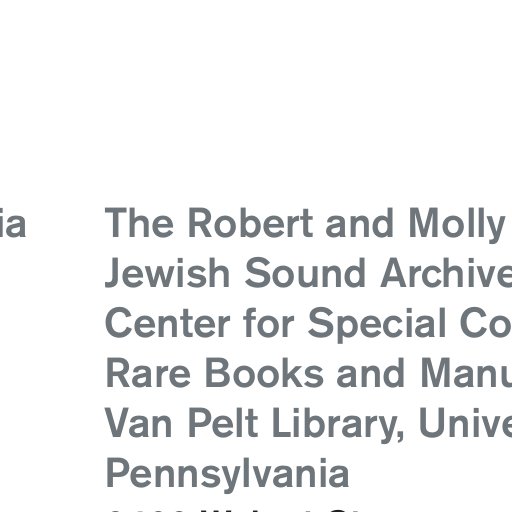Click the word "Jewish" in the second line
Viewport: 512px width, 512px height.
click(167, 273)
